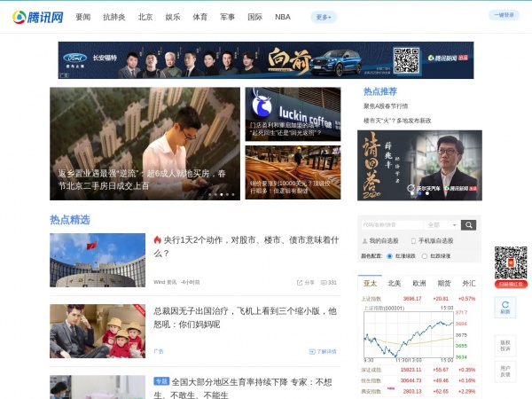Expand the 更多+ navigation menu
This screenshot has height=399, width=532.
coord(324,17)
